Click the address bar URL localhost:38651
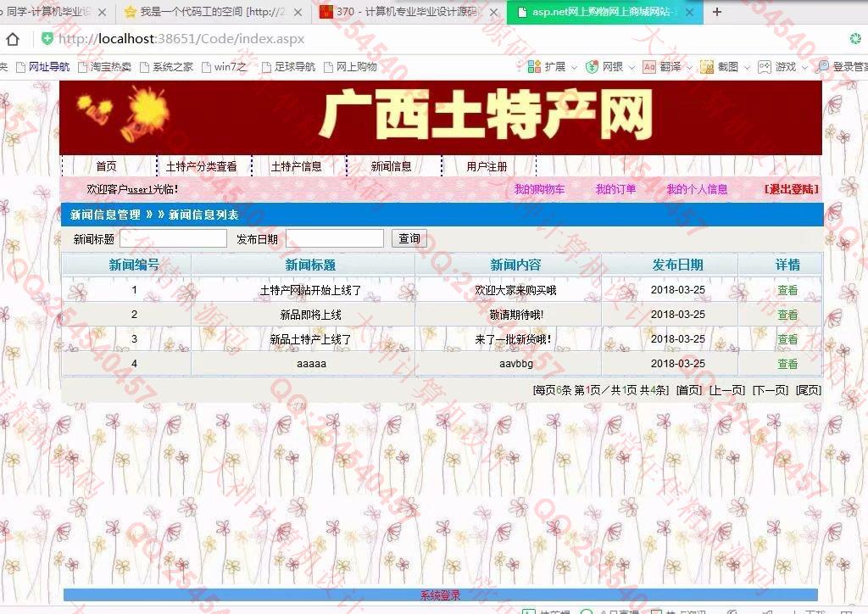The width and height of the screenshot is (868, 614). pos(181,39)
